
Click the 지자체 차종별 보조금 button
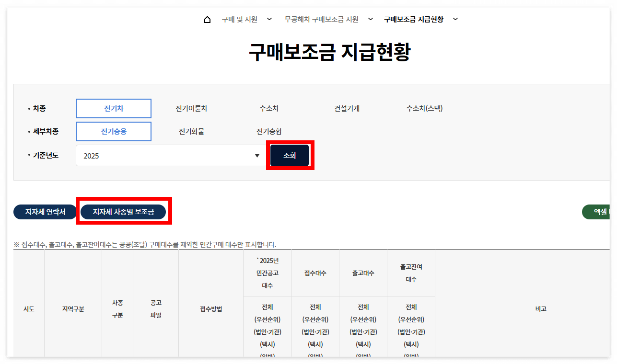point(124,211)
